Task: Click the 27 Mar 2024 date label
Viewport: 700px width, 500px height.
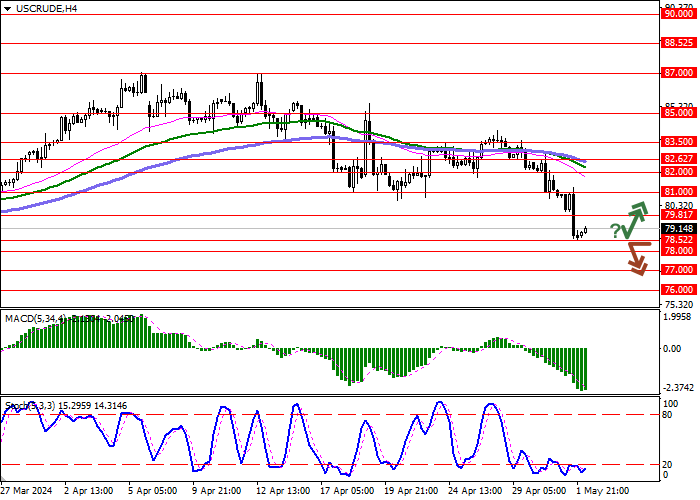Action: click(26, 491)
